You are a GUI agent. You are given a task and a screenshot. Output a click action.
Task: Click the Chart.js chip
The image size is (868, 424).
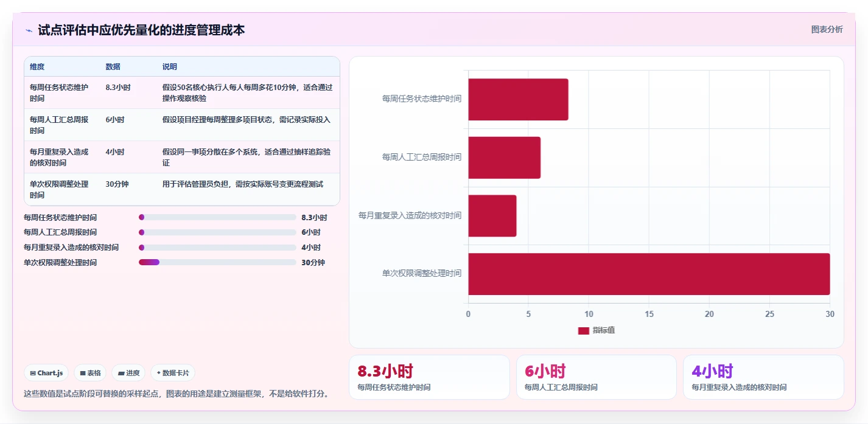pos(46,373)
